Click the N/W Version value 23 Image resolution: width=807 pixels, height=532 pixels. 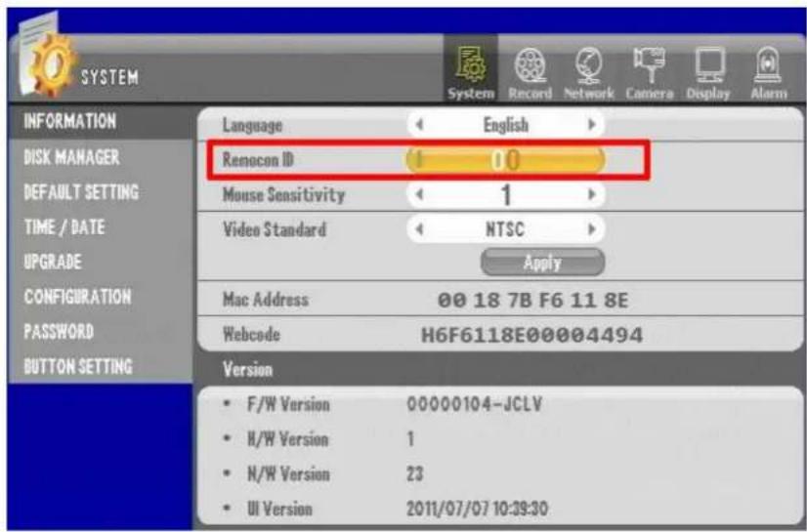click(x=415, y=473)
